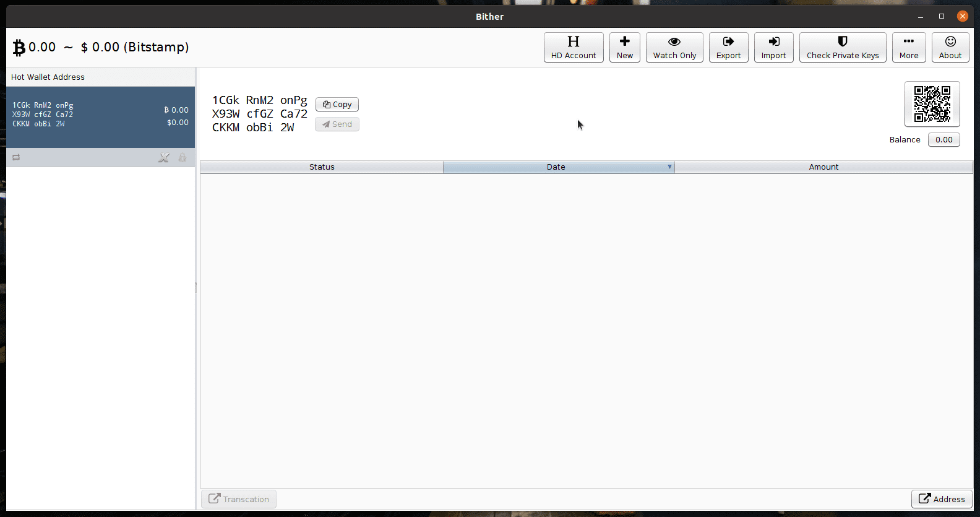Open the Address external link button
The image size is (980, 517).
(941, 499)
